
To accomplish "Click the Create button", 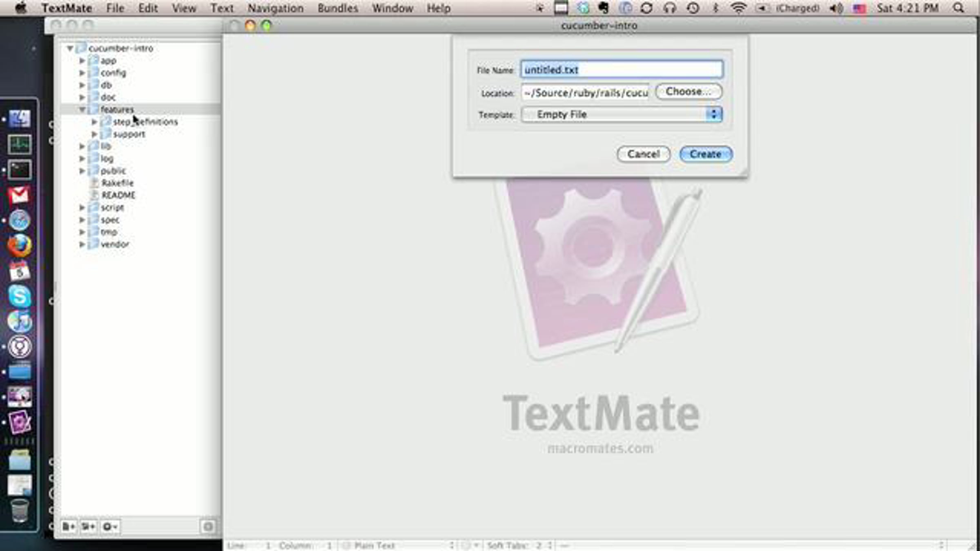I will [x=706, y=154].
